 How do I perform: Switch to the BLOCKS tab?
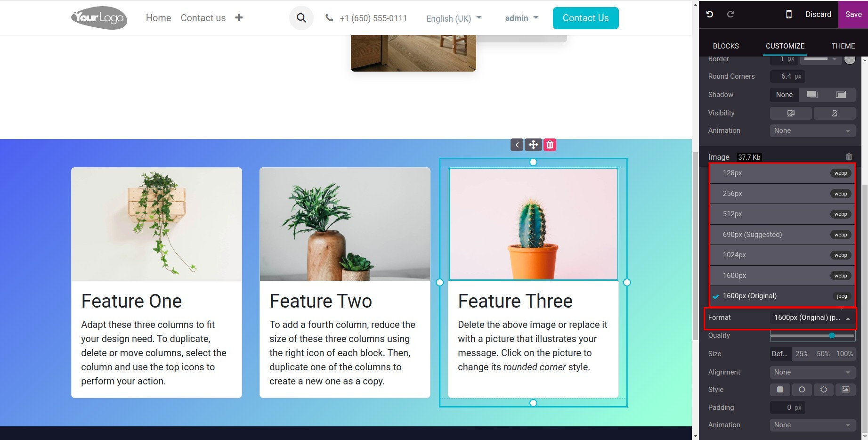(x=725, y=46)
